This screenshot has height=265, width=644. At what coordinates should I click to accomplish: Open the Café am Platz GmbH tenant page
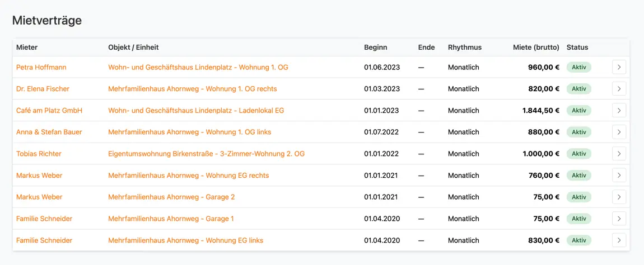[x=49, y=111]
